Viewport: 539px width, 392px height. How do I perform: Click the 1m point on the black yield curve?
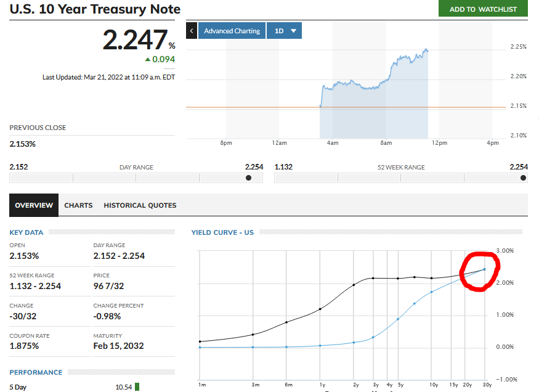[200, 341]
